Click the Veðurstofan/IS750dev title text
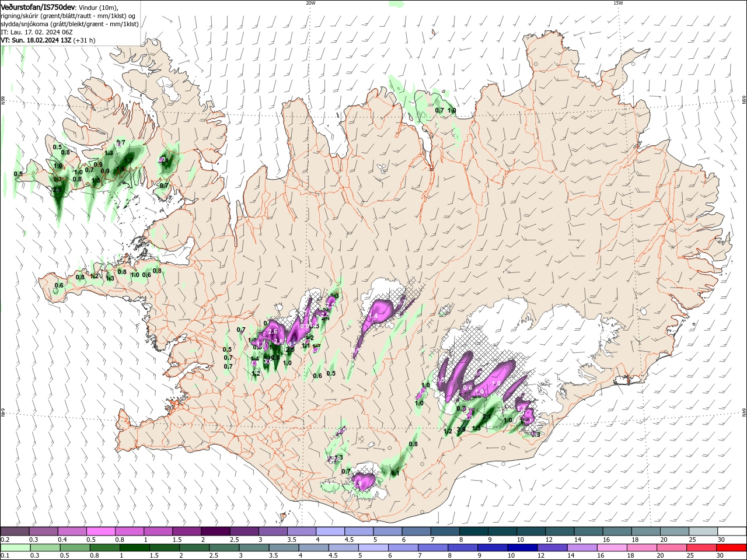 point(38,7)
